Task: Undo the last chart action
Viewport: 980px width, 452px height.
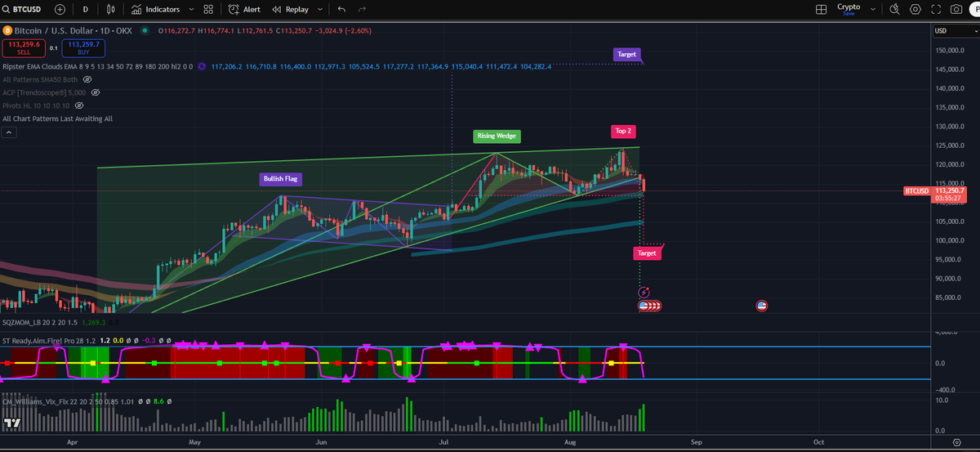Action: coord(341,9)
